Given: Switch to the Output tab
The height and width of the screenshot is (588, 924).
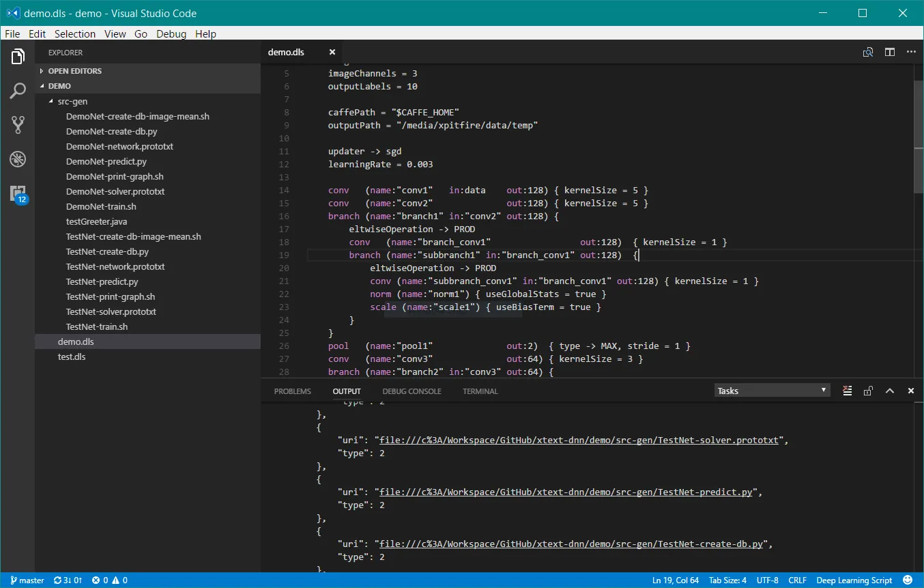Looking at the screenshot, I should click(347, 391).
